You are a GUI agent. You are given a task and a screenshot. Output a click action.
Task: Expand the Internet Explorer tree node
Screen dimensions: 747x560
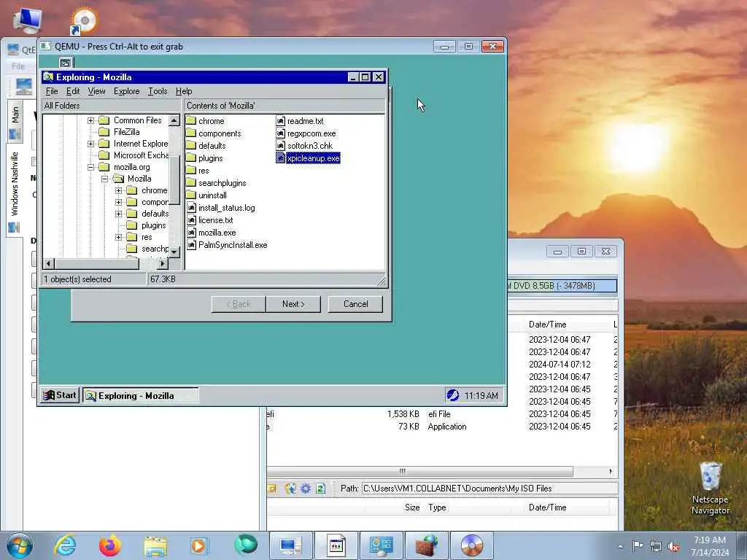(90, 144)
